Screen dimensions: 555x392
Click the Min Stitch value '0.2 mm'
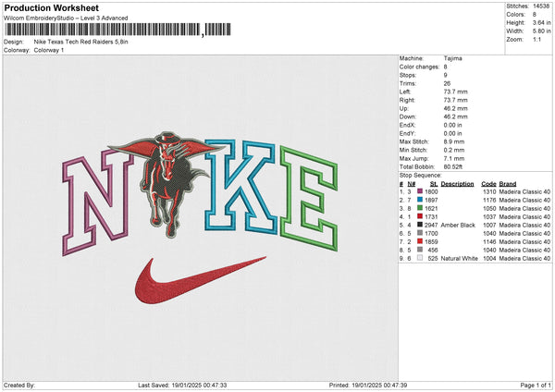pos(454,150)
